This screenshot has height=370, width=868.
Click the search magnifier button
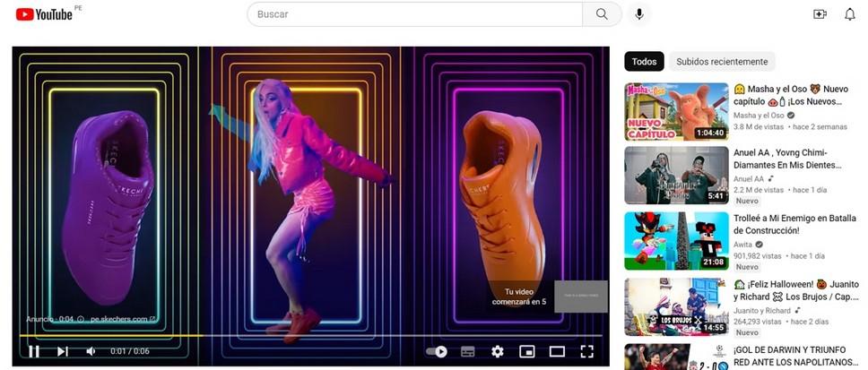(x=602, y=14)
